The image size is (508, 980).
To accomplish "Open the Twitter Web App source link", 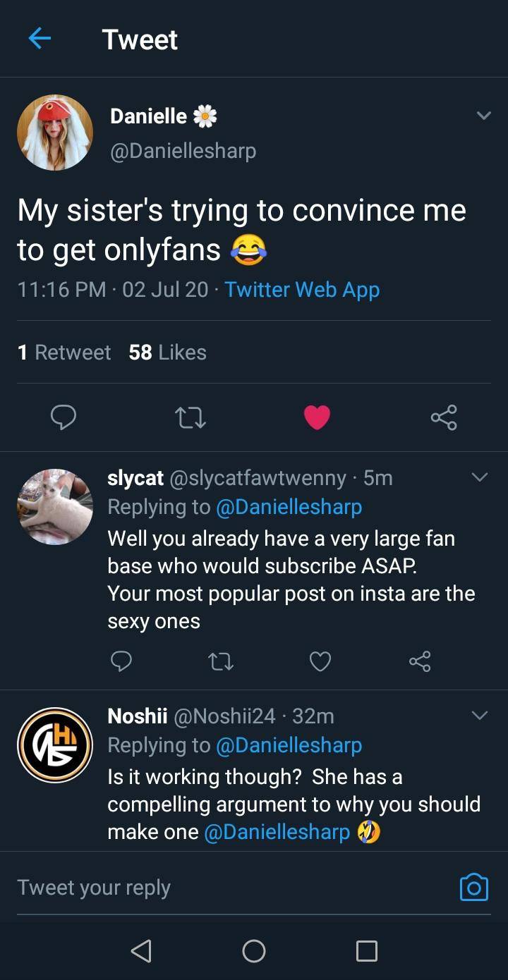I will point(302,290).
